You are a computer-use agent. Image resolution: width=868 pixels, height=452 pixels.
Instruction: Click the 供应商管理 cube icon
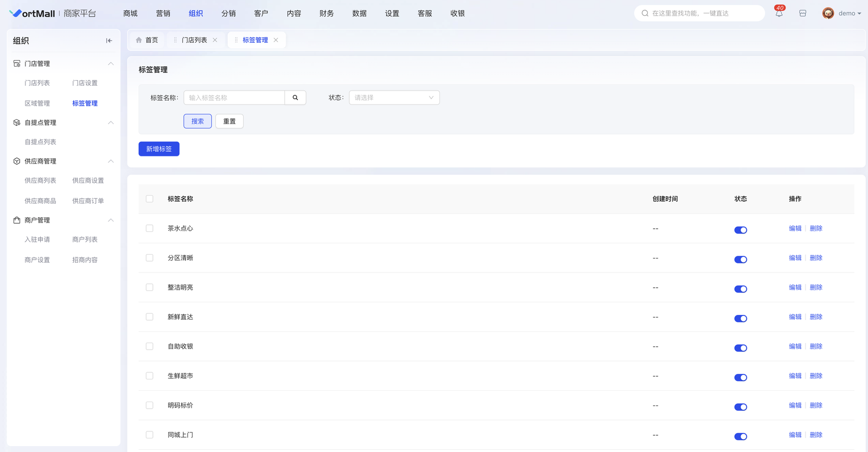point(17,161)
